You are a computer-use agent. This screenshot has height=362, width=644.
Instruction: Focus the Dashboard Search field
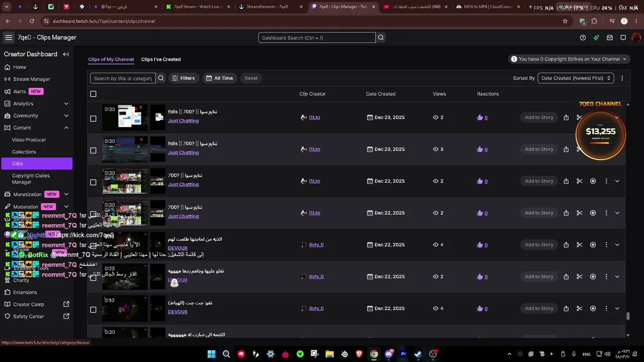tap(317, 38)
